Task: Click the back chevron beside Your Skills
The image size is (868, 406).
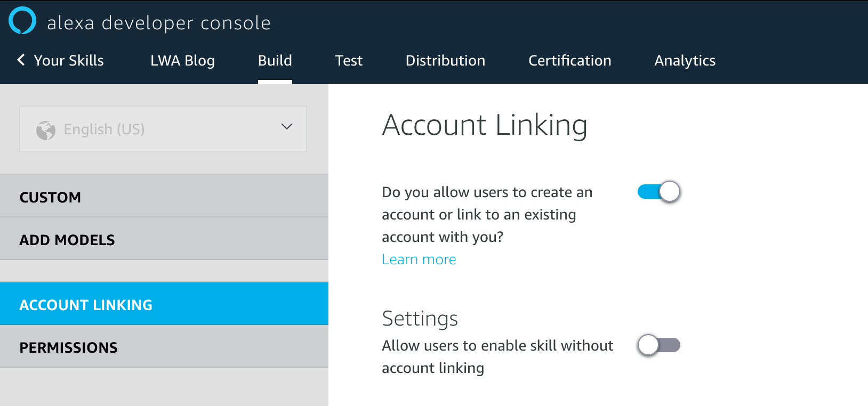Action: pos(21,60)
